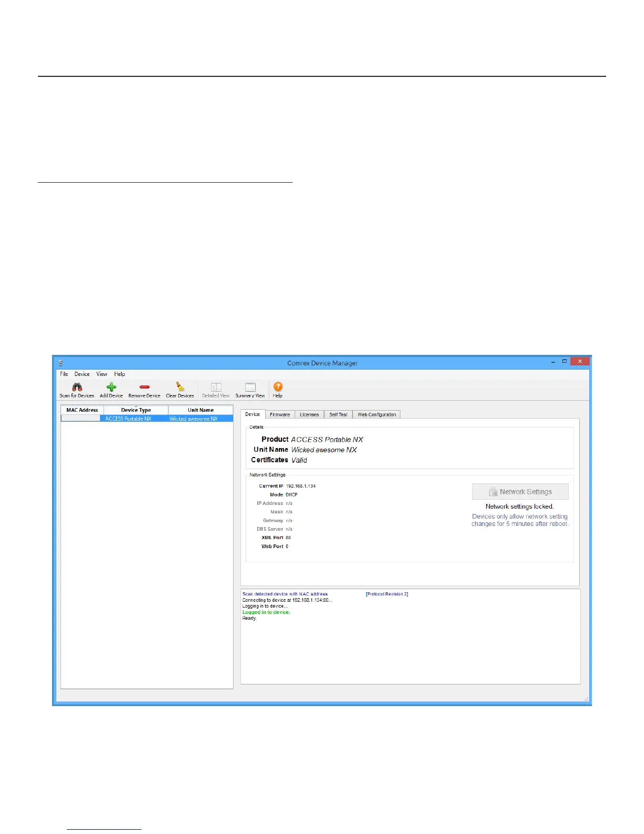The height and width of the screenshot is (834, 644).
Task: Open the Web Configuration tab
Action: [377, 415]
